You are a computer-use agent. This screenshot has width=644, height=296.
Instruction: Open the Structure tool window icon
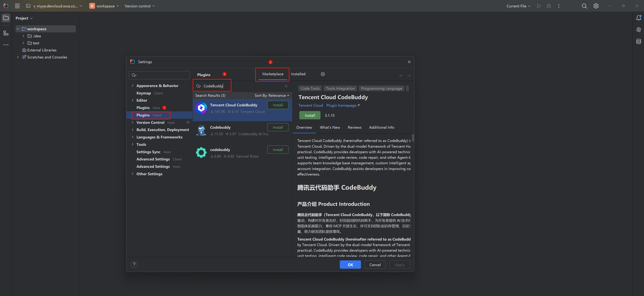coord(6,33)
